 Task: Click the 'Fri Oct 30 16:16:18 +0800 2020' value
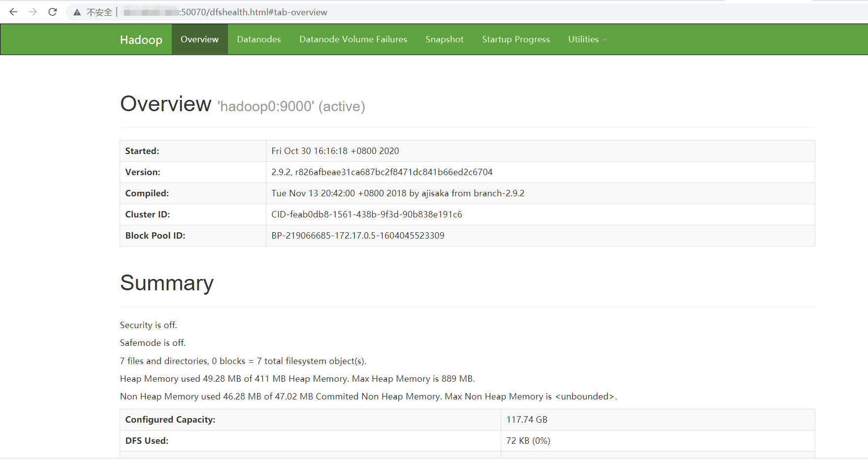click(335, 151)
